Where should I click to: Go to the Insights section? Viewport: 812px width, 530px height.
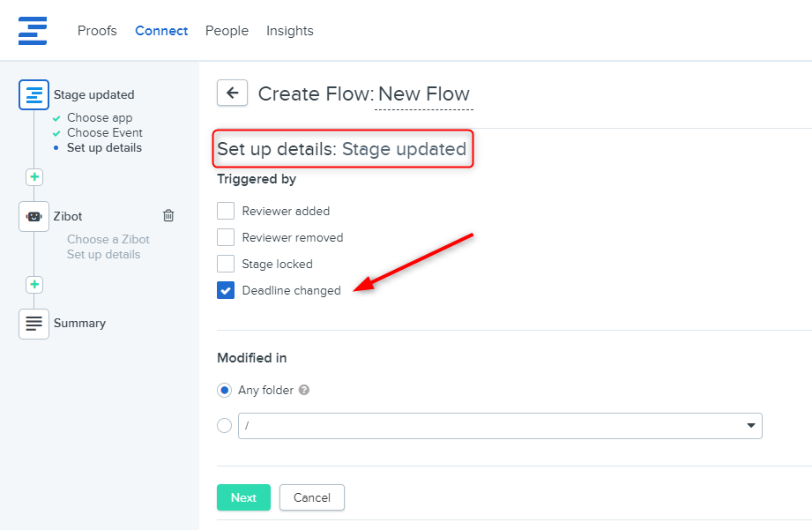(x=290, y=31)
